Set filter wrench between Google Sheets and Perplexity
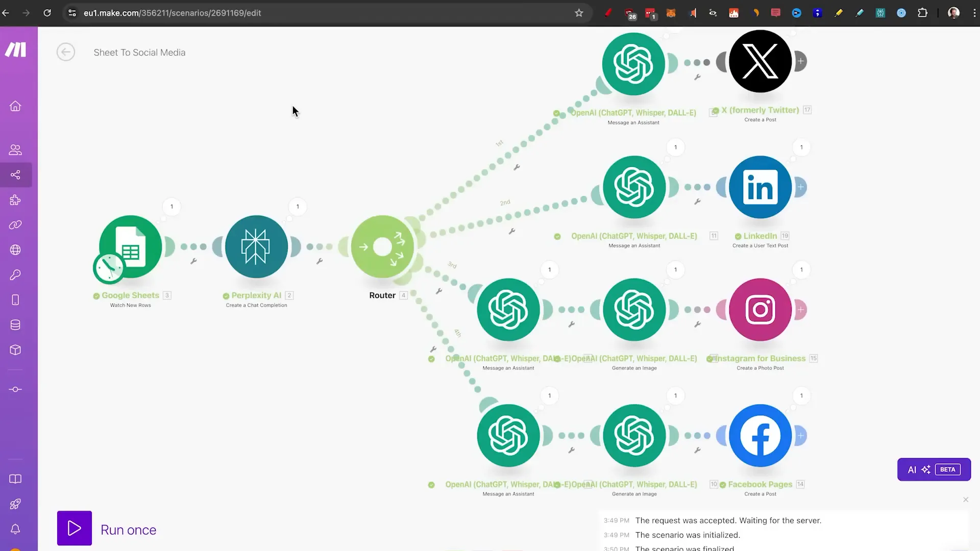Viewport: 980px width, 551px height. coord(193,261)
